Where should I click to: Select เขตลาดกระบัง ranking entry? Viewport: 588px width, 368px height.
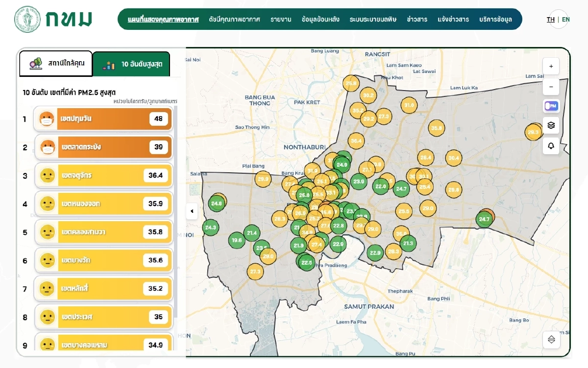pos(103,147)
